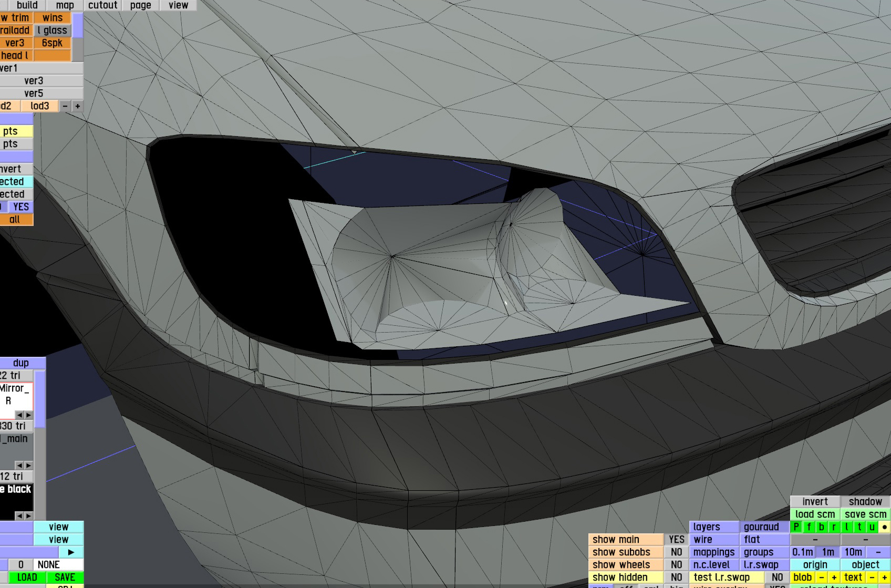Image resolution: width=891 pixels, height=588 pixels.
Task: Open the build menu
Action: coord(27,5)
